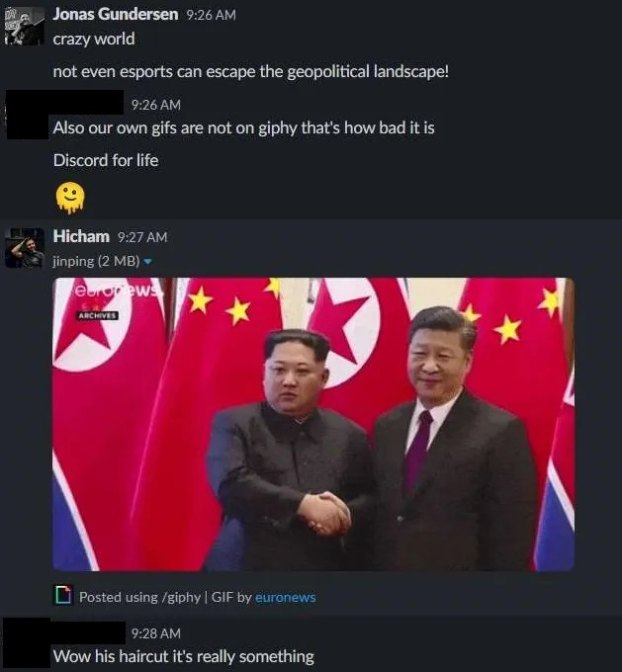Click the 9:27 AM message timestamp
Image resolution: width=622 pixels, height=672 pixels.
pyautogui.click(x=142, y=237)
